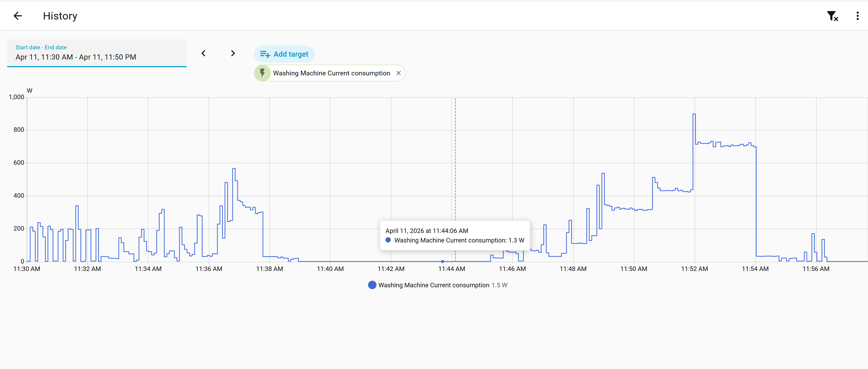Image resolution: width=868 pixels, height=369 pixels.
Task: Click the Add target button label
Action: [290, 54]
